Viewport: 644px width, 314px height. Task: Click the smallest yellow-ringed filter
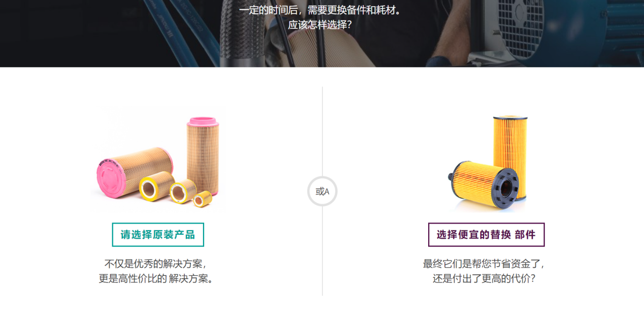[202, 198]
